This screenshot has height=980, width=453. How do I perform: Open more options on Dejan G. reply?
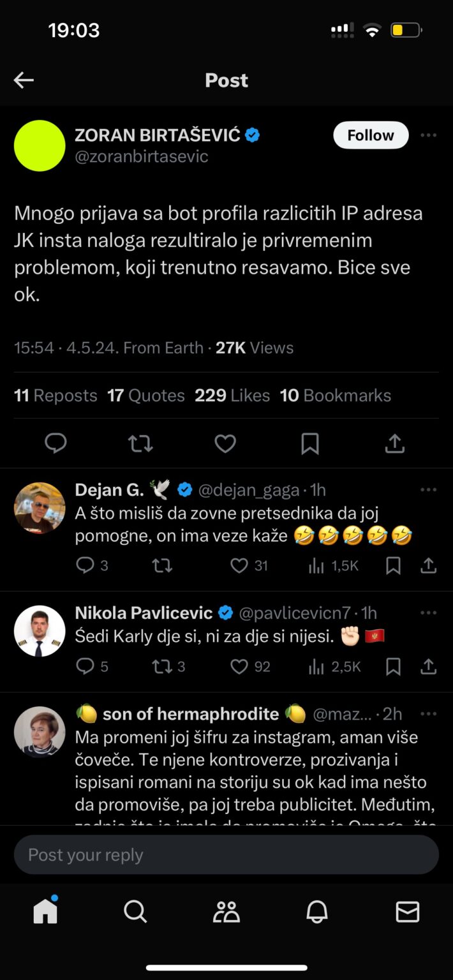coord(429,490)
